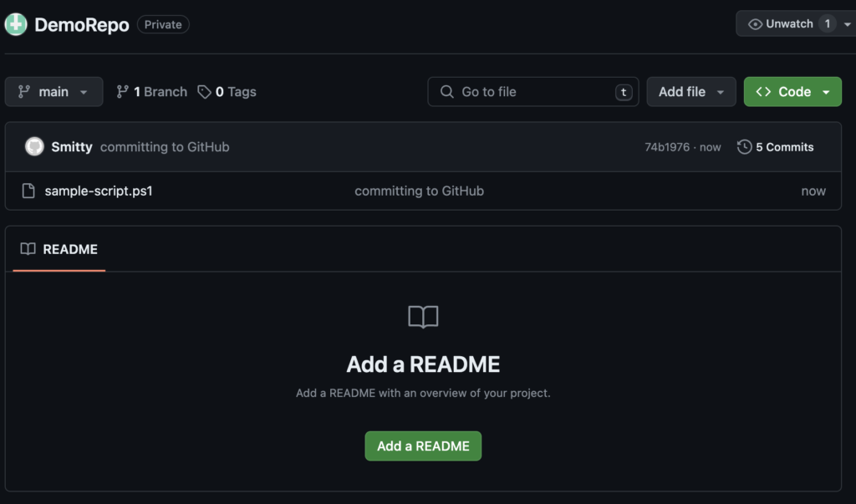
Task: View the 1 Branch link
Action: 152,92
